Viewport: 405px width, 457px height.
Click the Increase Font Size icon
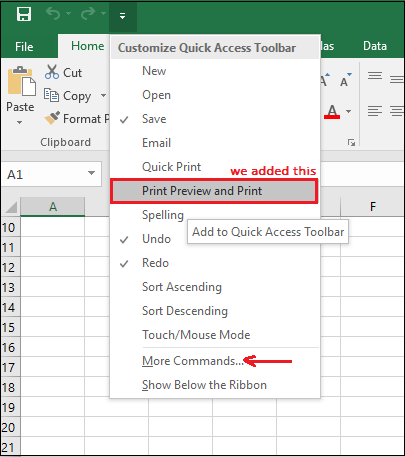(325, 79)
